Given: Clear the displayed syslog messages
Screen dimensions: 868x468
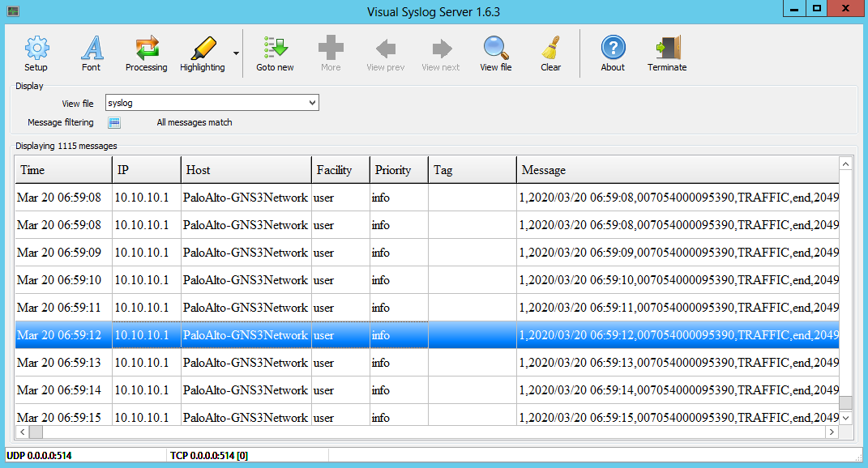Looking at the screenshot, I should [549, 53].
